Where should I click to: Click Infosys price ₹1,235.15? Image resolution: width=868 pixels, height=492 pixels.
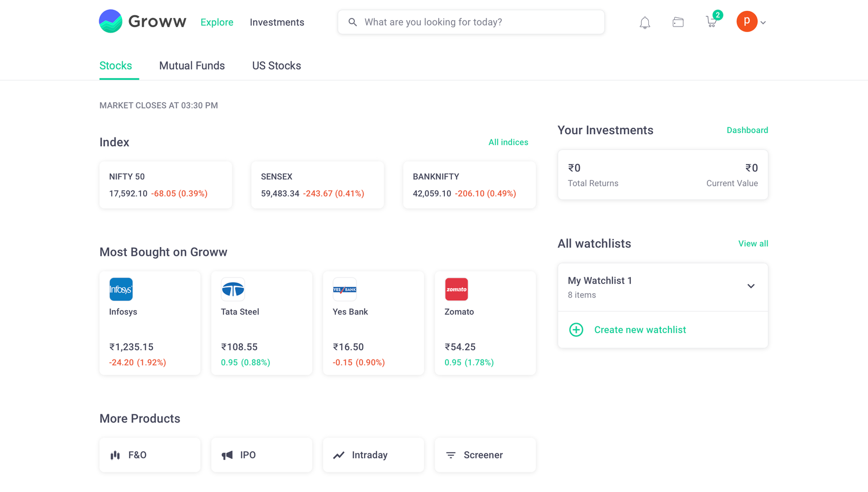131,347
